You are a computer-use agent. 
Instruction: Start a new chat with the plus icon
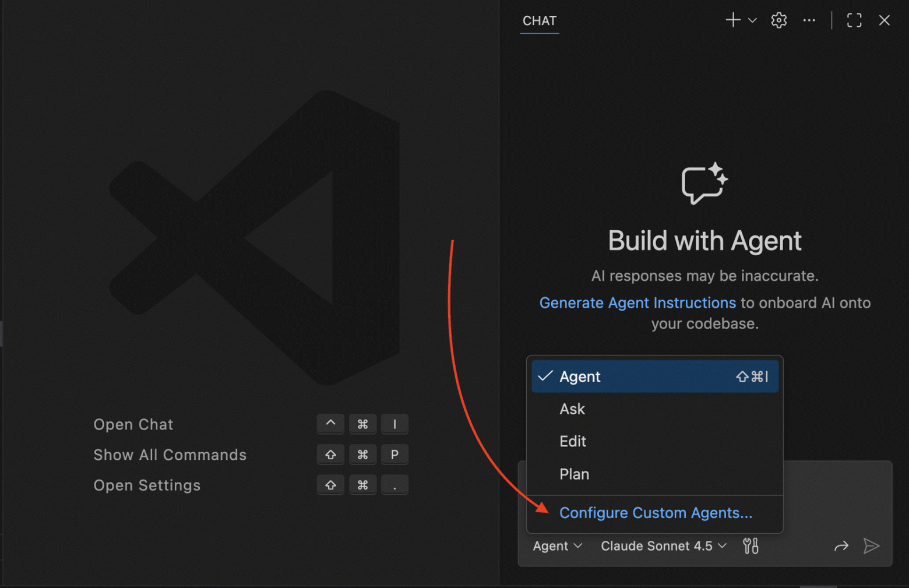[732, 20]
